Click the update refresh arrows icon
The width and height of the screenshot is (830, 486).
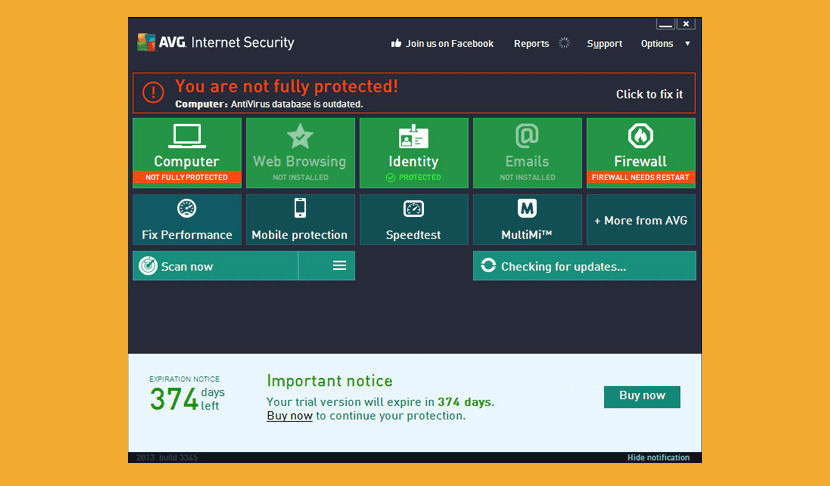(488, 265)
